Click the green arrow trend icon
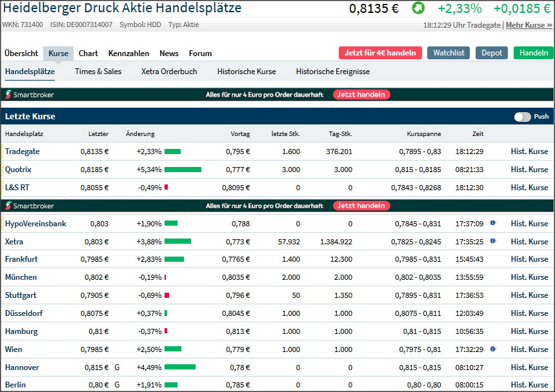The image size is (555, 392). tap(419, 8)
